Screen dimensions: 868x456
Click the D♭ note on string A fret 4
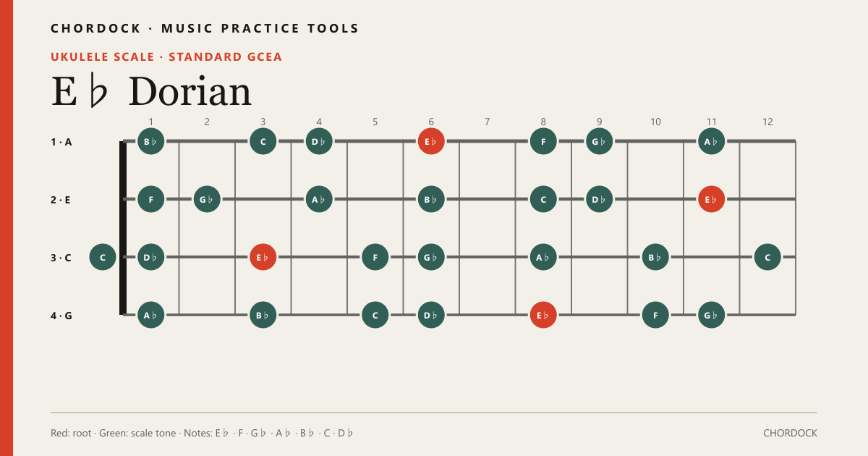[319, 141]
